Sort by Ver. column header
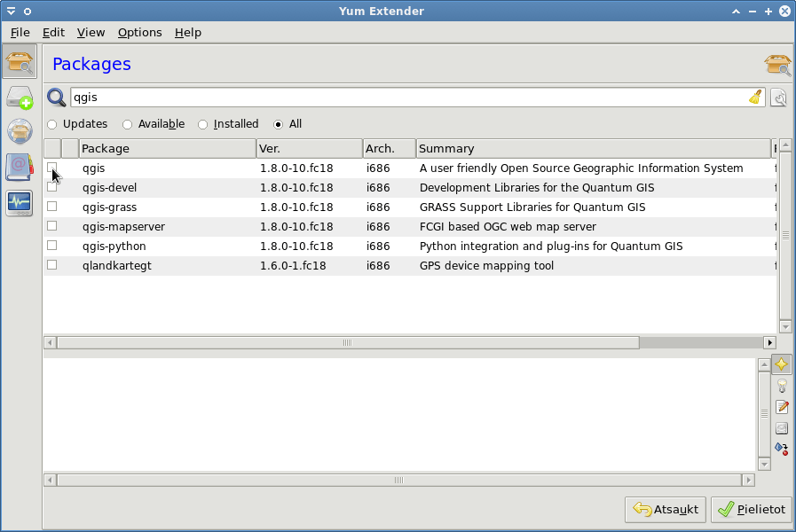Image resolution: width=796 pixels, height=532 pixels. (310, 149)
